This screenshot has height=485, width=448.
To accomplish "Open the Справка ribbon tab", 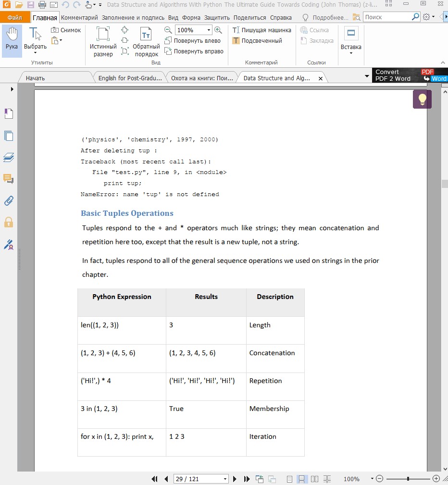I will click(x=281, y=18).
